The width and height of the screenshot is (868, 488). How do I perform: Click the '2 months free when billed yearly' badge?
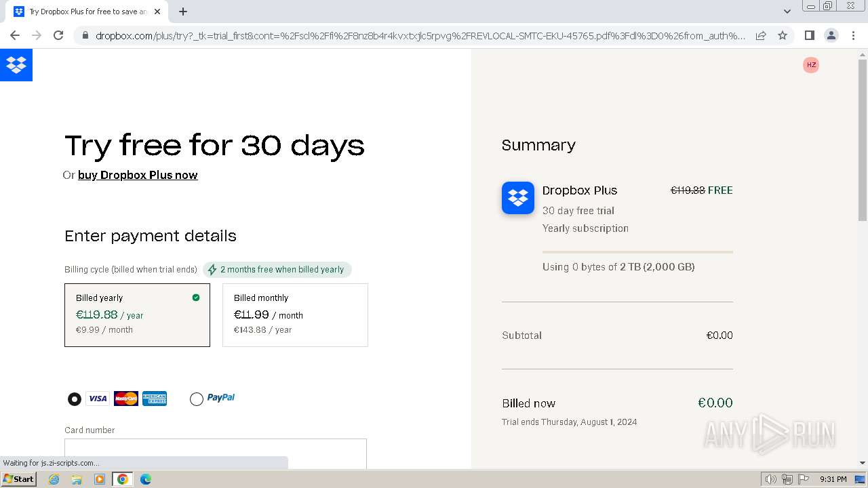click(x=277, y=270)
